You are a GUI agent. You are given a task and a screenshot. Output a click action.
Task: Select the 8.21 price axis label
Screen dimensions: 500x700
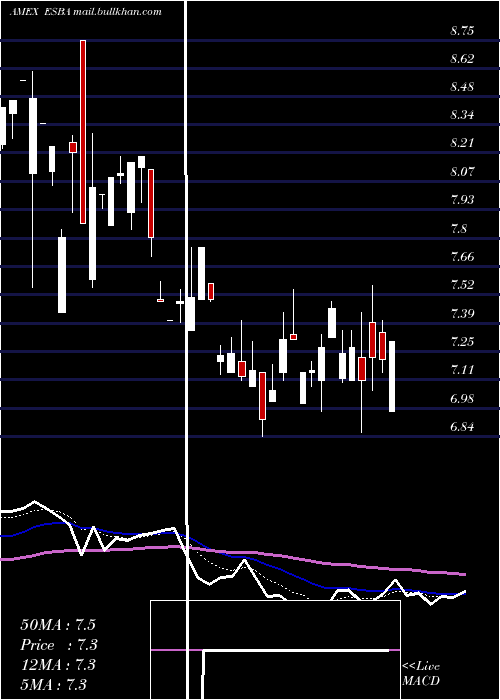coord(462,143)
